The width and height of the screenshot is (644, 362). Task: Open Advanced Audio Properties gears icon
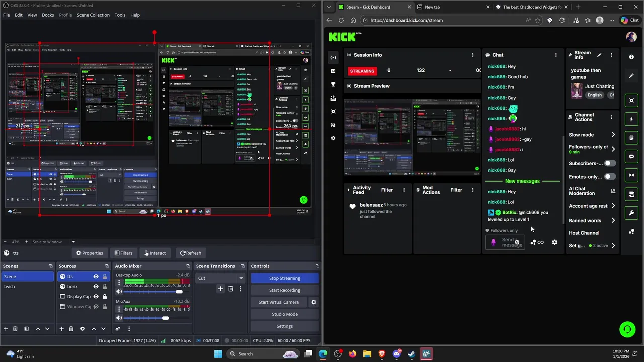tap(118, 329)
